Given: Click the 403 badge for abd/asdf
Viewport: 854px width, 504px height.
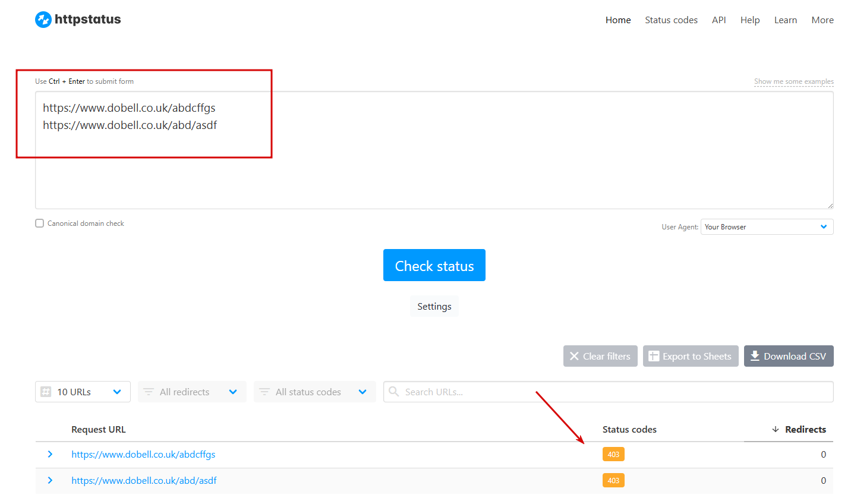Looking at the screenshot, I should tap(613, 481).
